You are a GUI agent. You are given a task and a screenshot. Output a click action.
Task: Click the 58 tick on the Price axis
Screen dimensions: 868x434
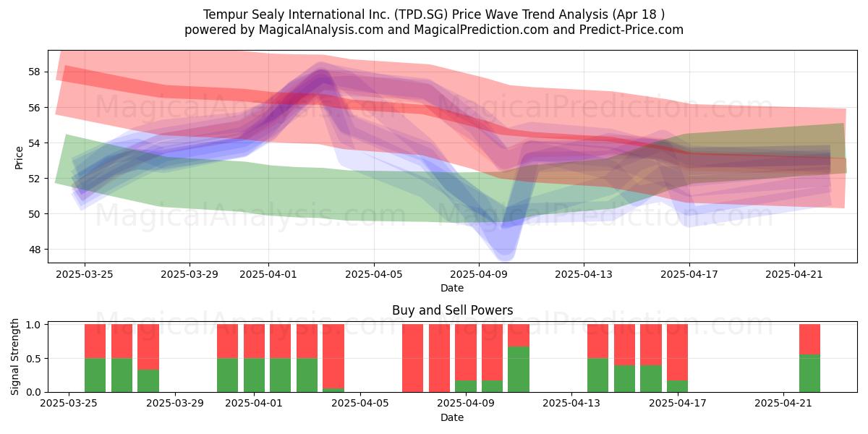[35, 72]
